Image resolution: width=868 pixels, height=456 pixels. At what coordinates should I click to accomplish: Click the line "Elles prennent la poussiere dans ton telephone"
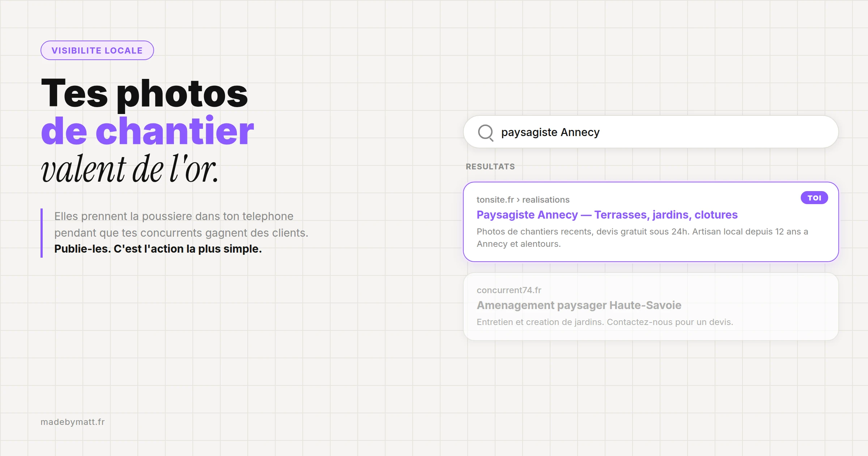click(174, 216)
